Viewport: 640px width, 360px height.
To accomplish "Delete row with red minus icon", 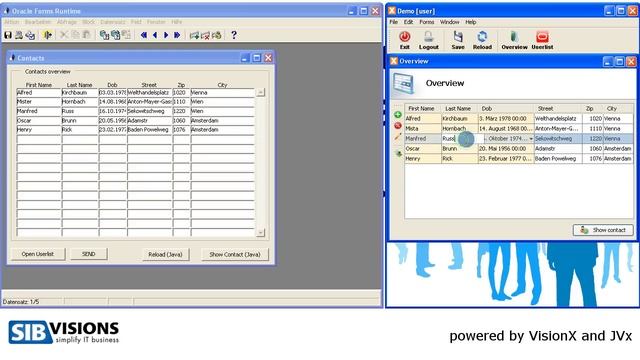I will click(398, 126).
